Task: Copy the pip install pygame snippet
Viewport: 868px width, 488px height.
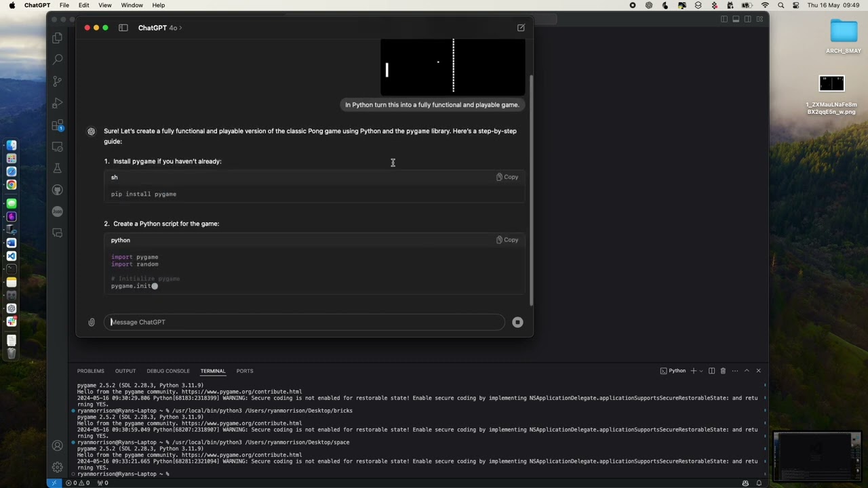Action: 507,177
